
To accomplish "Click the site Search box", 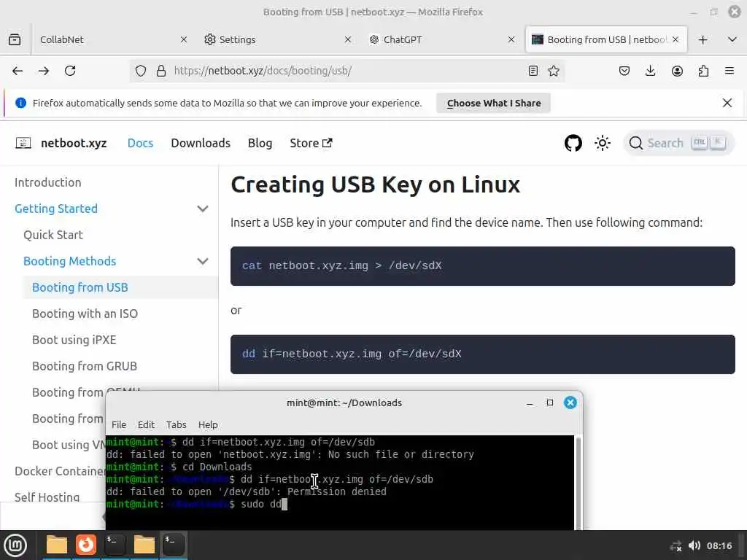I will (x=678, y=143).
